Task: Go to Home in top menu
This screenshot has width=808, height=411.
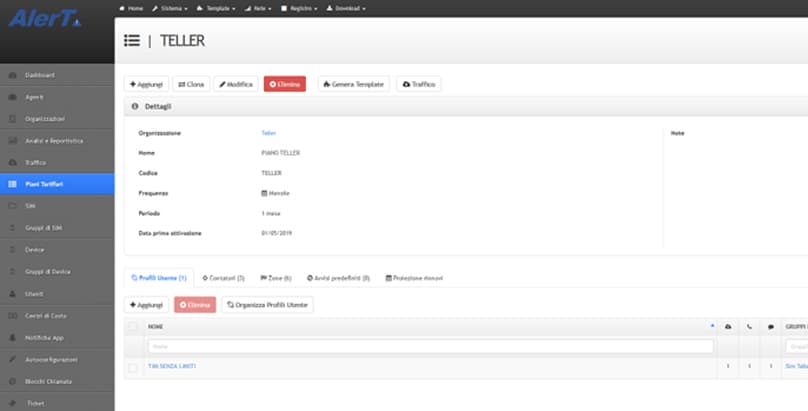Action: [x=131, y=8]
